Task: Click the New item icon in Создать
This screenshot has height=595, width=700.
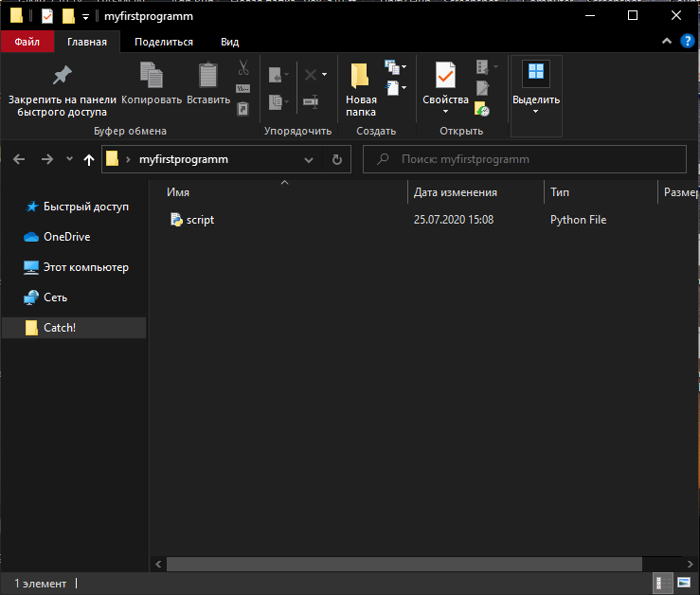Action: pyautogui.click(x=392, y=67)
